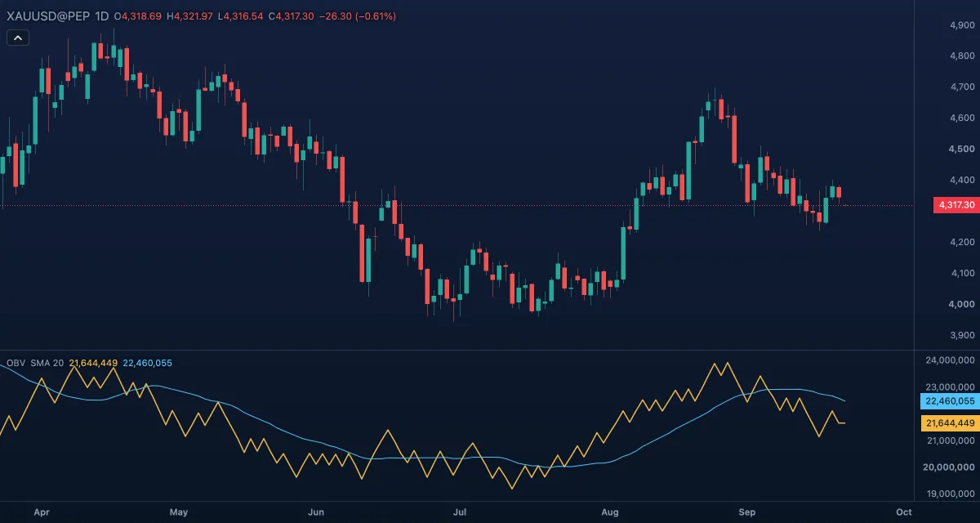Screen dimensions: 980x523
Task: Select the red current price label 4,317.30
Action: 956,205
